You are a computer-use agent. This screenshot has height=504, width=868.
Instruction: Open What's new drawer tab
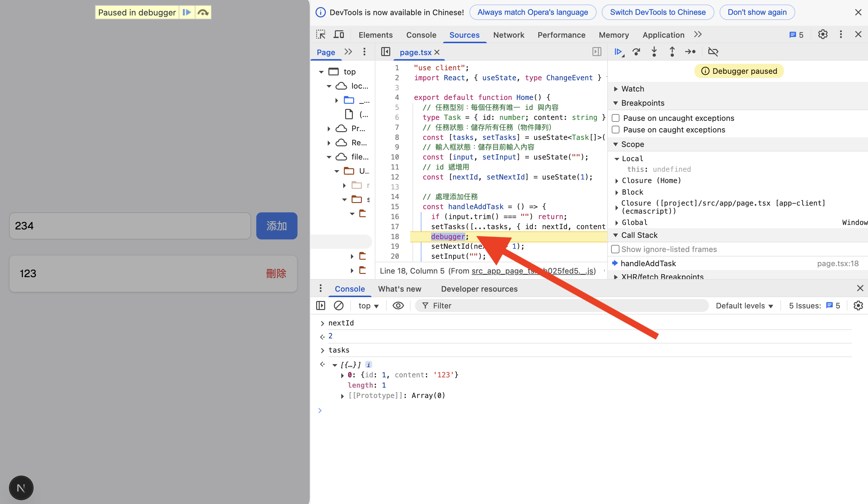click(400, 289)
